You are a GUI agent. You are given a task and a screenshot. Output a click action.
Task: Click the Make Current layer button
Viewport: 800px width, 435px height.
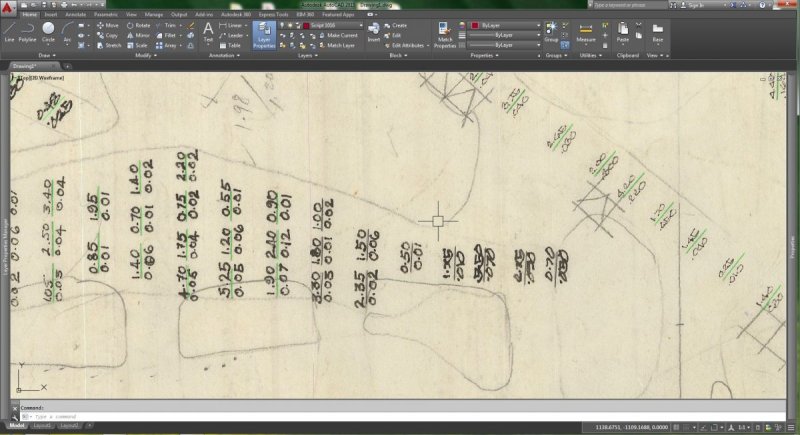click(340, 35)
